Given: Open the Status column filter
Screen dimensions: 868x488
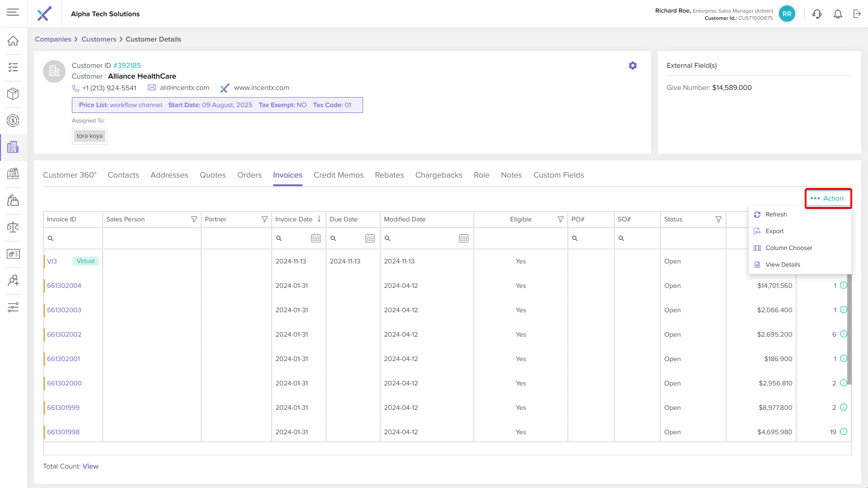Looking at the screenshot, I should (x=718, y=219).
